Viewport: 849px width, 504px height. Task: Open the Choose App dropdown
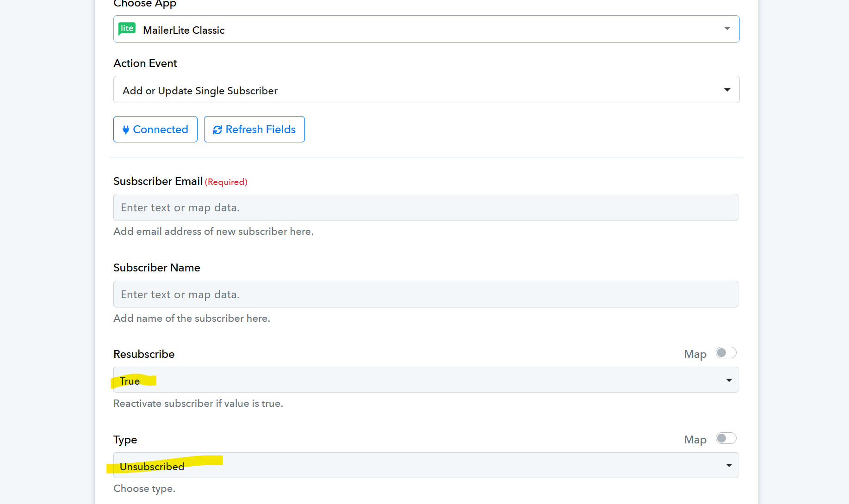[426, 29]
